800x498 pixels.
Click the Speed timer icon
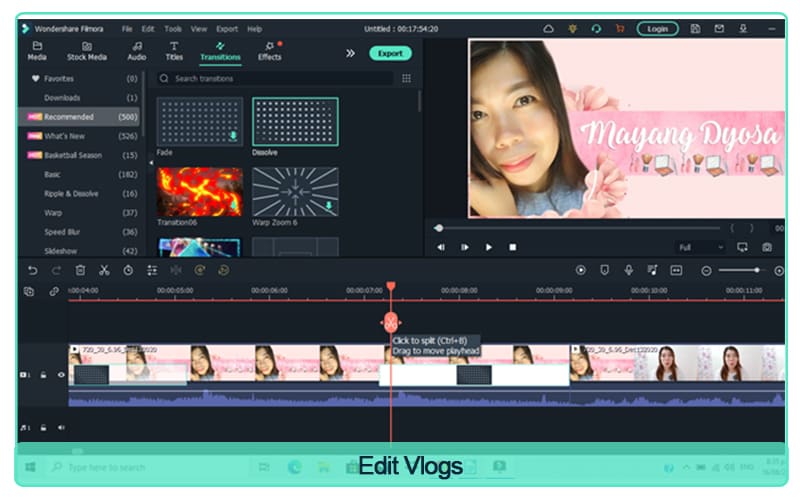128,270
